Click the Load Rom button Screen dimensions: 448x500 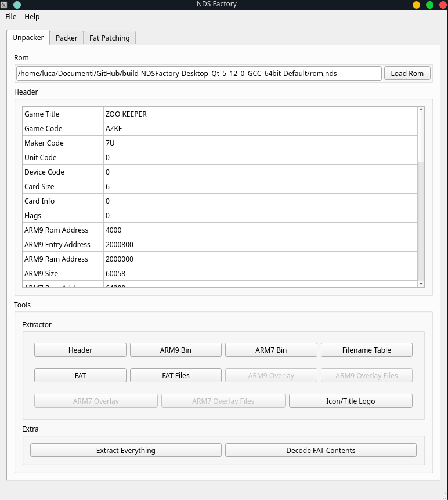(x=407, y=74)
